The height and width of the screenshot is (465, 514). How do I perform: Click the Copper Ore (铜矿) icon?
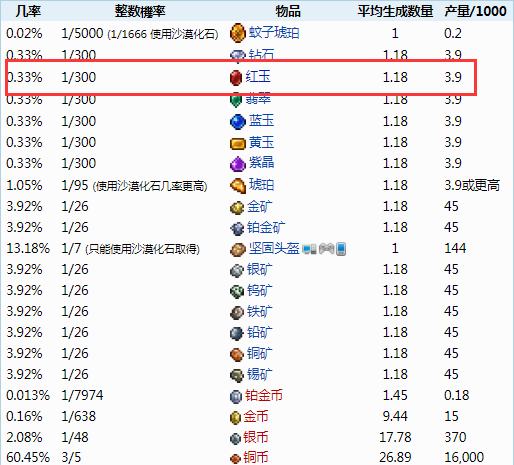pyautogui.click(x=237, y=354)
